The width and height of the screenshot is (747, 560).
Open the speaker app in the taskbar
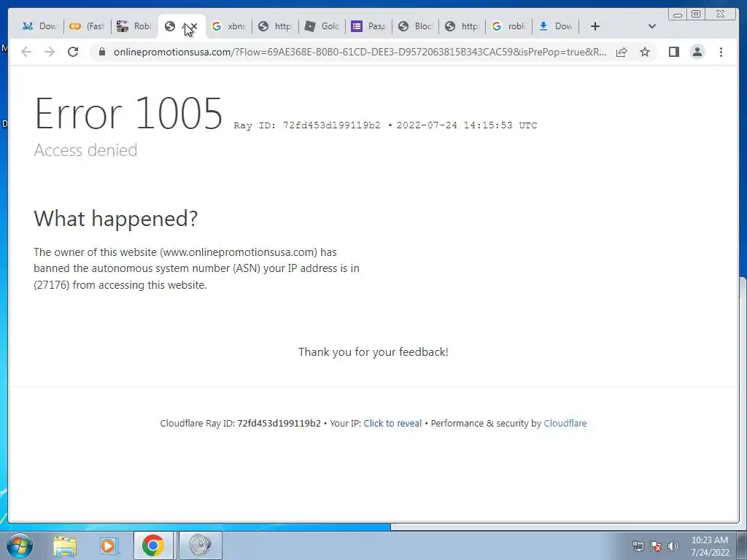pos(200,545)
